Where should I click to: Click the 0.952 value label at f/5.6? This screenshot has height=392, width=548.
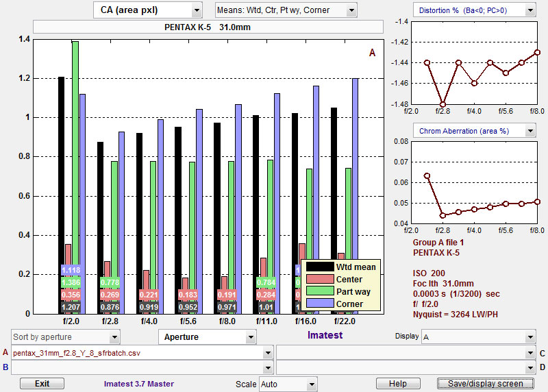[188, 308]
